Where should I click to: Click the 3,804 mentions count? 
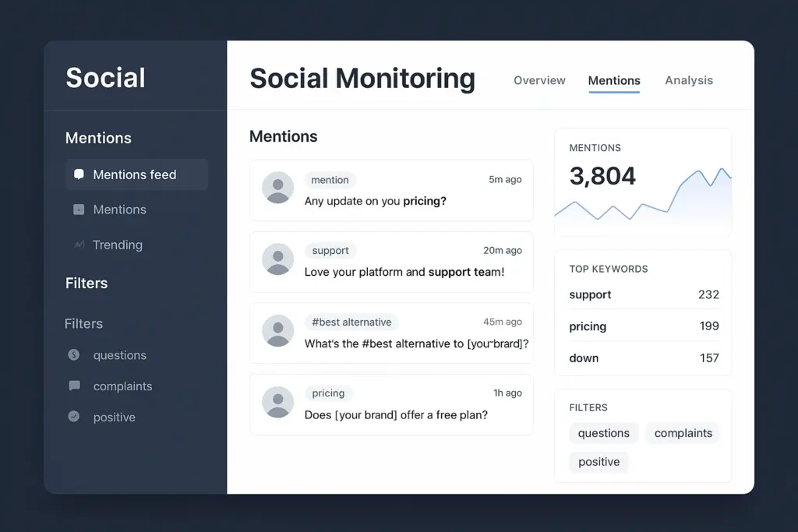602,176
